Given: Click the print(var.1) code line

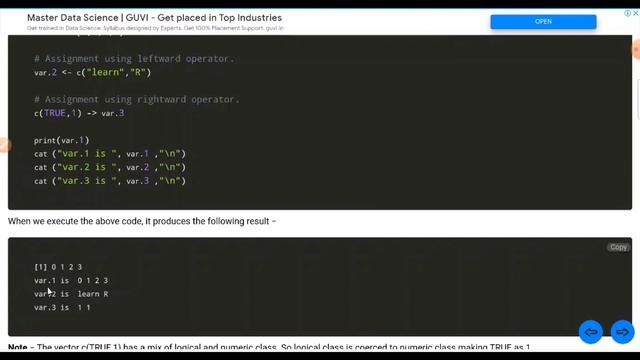Looking at the screenshot, I should click(x=61, y=140).
